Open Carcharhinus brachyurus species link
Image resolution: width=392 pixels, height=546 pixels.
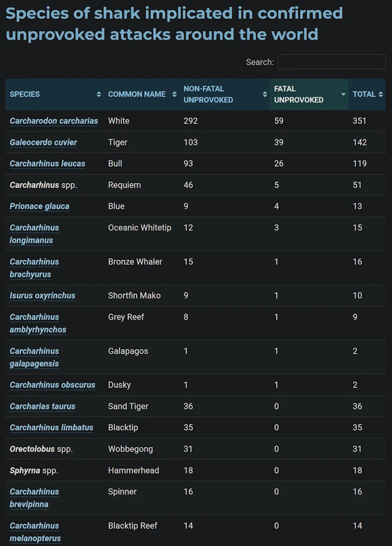click(x=34, y=268)
